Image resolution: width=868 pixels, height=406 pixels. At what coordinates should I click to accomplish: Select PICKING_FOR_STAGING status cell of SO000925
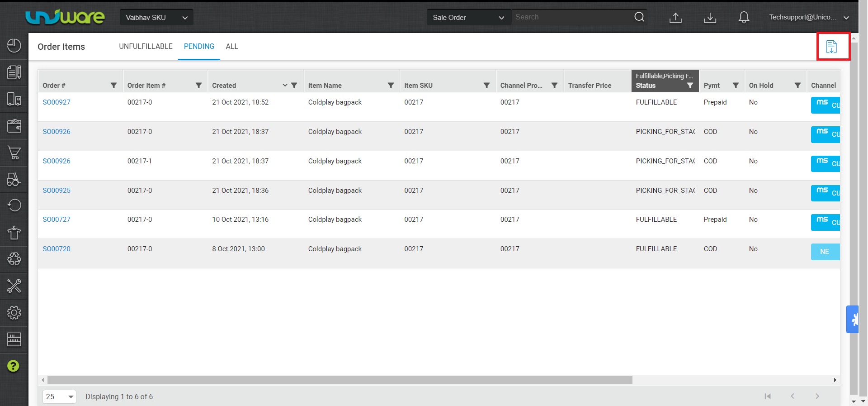point(665,191)
